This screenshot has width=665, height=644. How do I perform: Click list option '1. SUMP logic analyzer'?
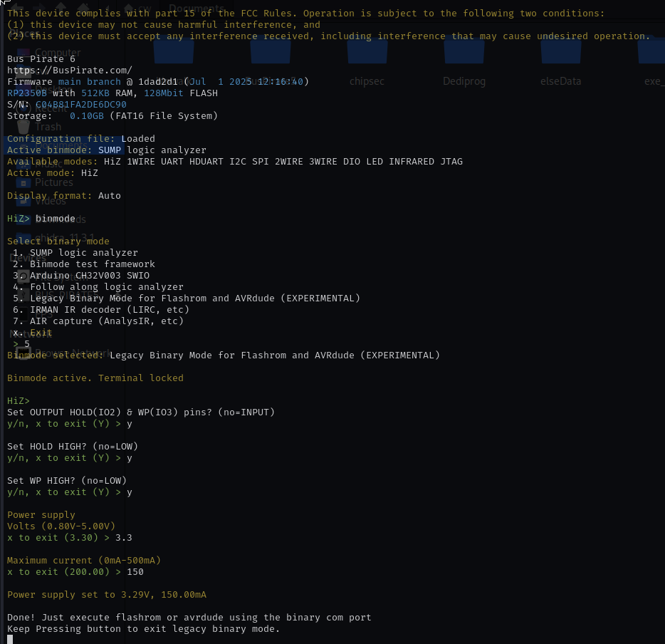(x=75, y=252)
